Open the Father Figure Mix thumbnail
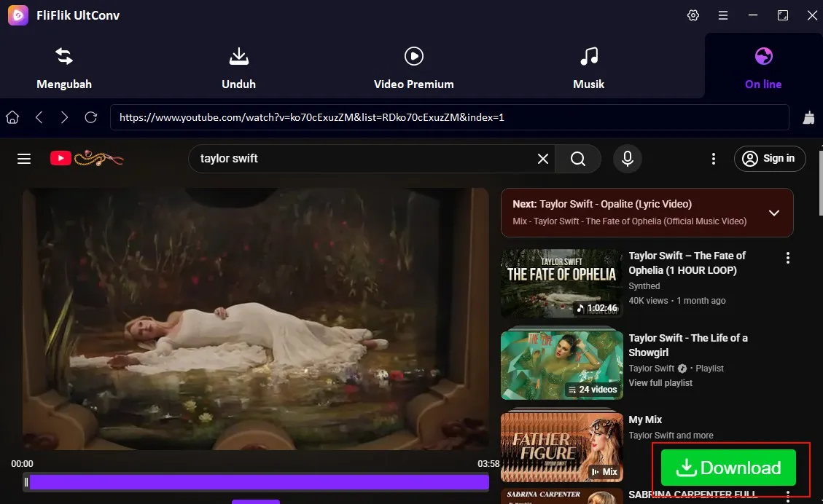Viewport: 823px width, 504px height. coord(561,446)
